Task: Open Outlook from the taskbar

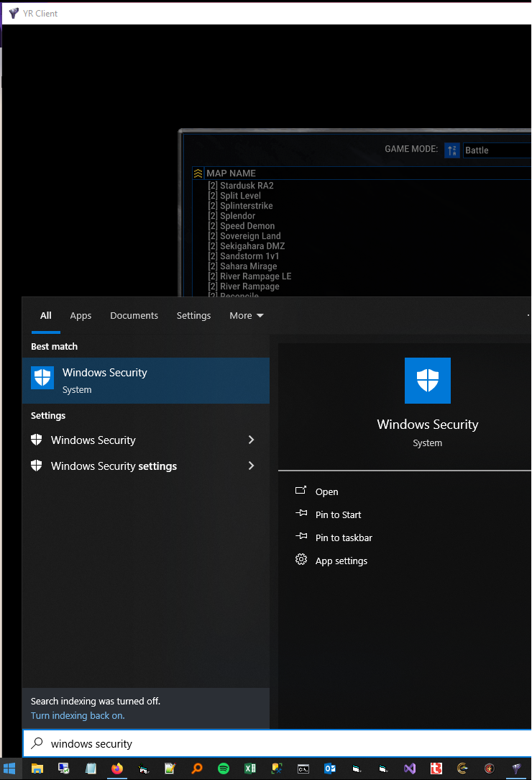Action: 330,768
